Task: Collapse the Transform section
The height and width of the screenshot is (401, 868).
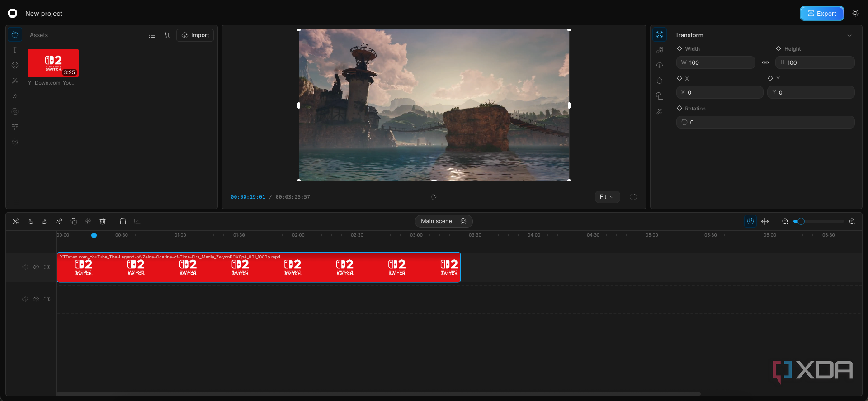Action: tap(849, 35)
